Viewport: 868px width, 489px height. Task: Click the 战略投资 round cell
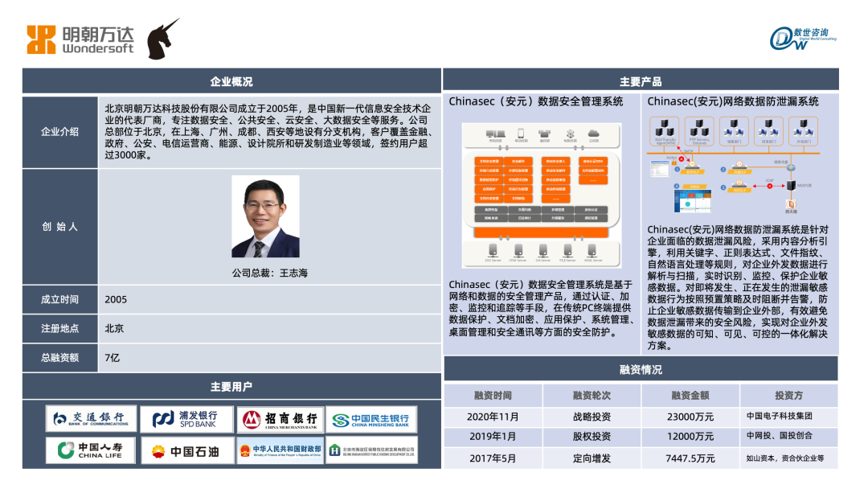pyautogui.click(x=592, y=417)
